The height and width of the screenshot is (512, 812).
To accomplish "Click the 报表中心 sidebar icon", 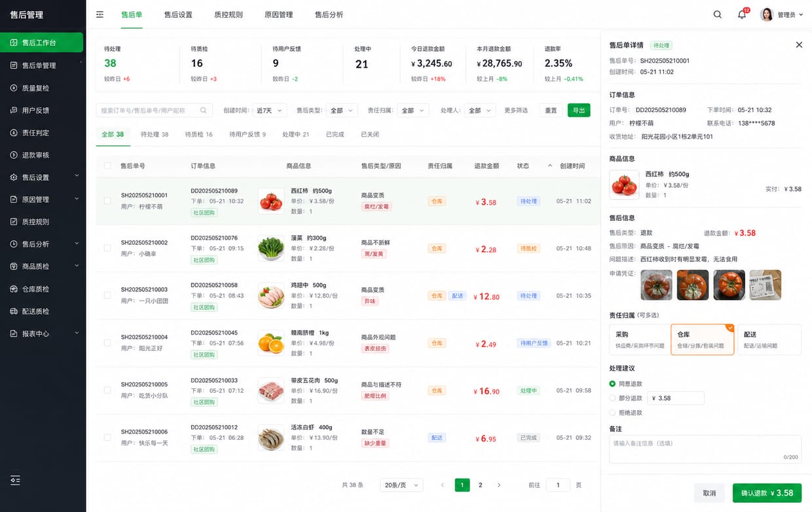I will [14, 333].
